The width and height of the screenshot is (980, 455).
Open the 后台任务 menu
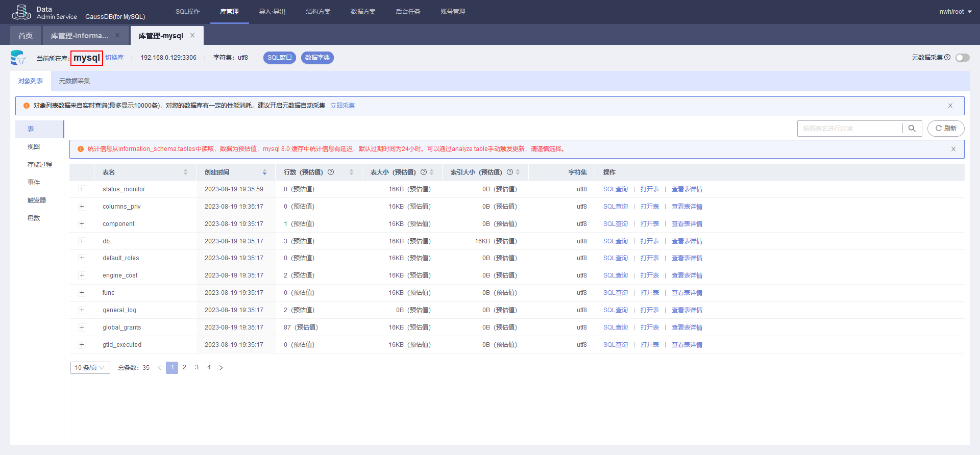click(408, 12)
